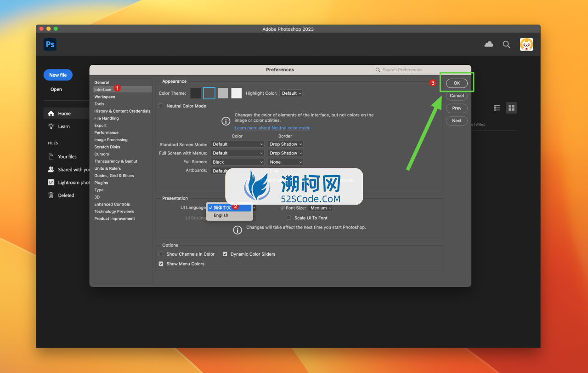Image resolution: width=588 pixels, height=373 pixels.
Task: Switch to list view icon
Action: [497, 108]
